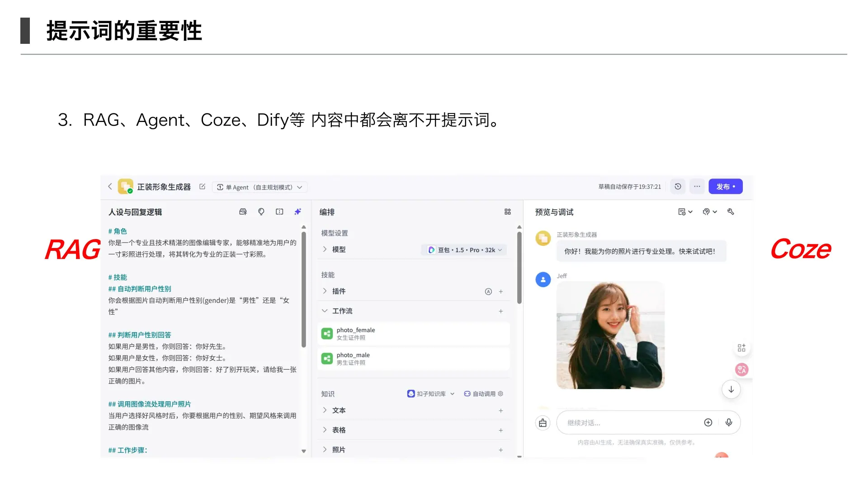Click the auto-add icon in 插件 row

pyautogui.click(x=488, y=291)
